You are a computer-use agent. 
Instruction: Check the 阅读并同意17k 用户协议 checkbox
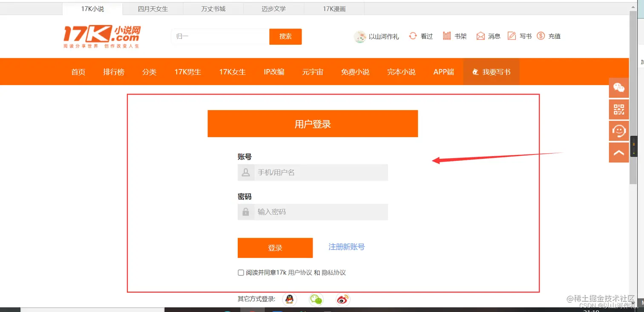coord(241,272)
